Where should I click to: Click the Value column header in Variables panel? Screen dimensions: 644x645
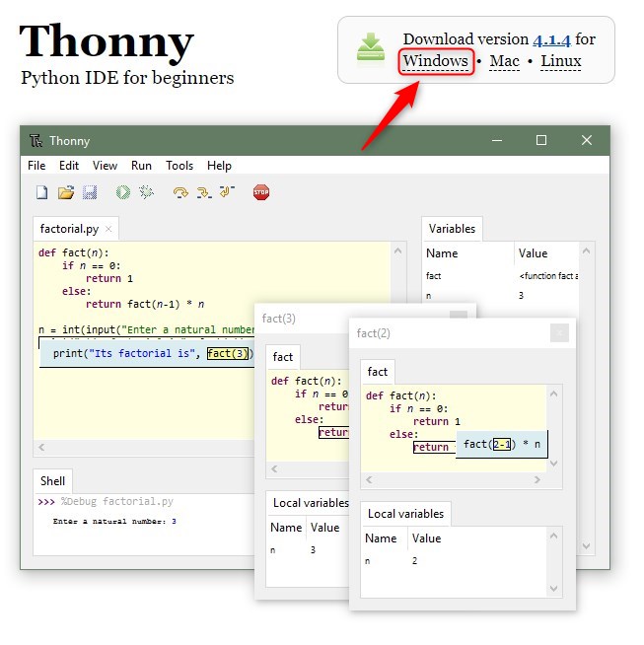point(546,253)
